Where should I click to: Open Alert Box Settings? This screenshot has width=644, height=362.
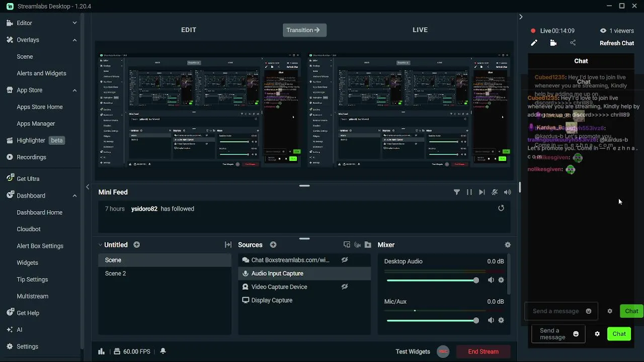40,246
